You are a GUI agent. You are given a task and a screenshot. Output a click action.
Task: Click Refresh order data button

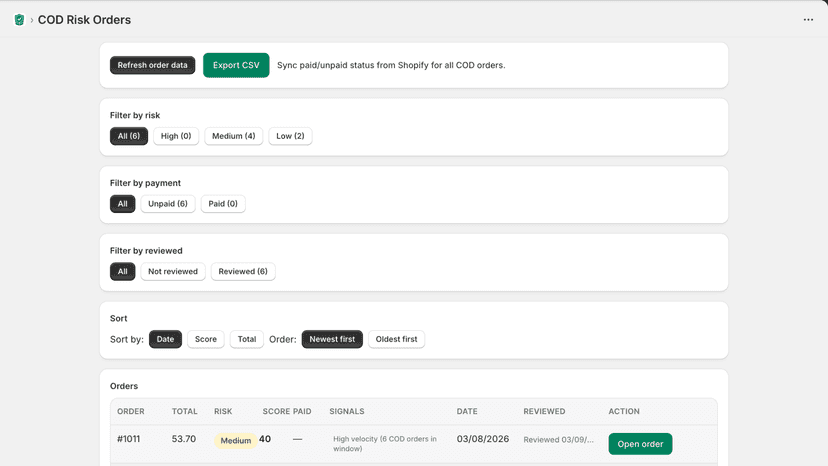click(153, 65)
